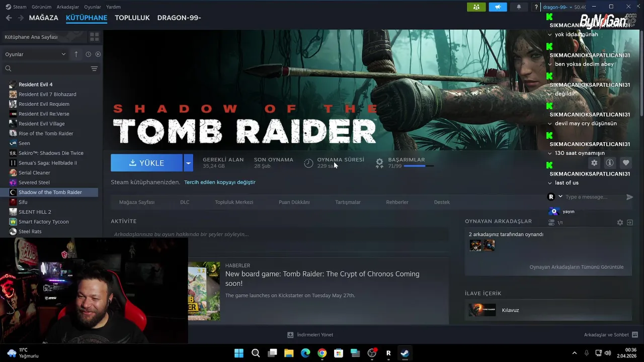Open the Rehberler link

pos(397,202)
